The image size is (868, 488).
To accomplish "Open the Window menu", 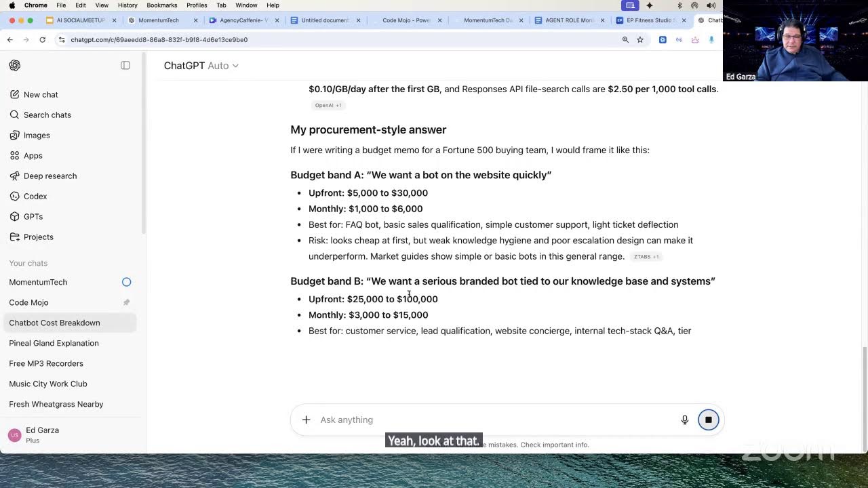I will coord(246,5).
